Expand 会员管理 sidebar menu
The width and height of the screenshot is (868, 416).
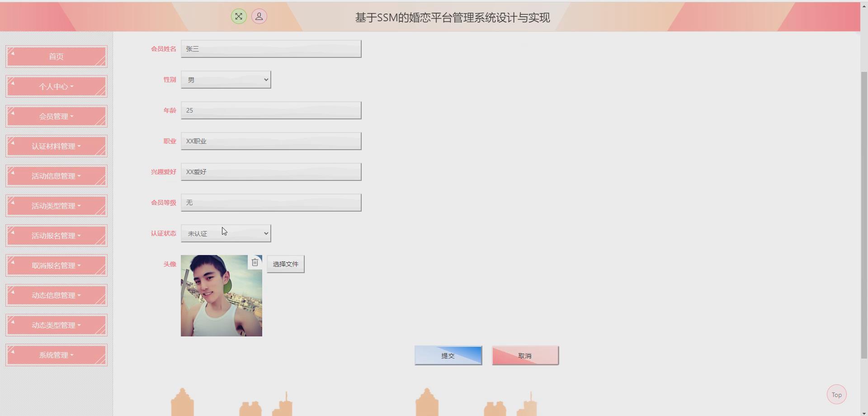point(57,116)
